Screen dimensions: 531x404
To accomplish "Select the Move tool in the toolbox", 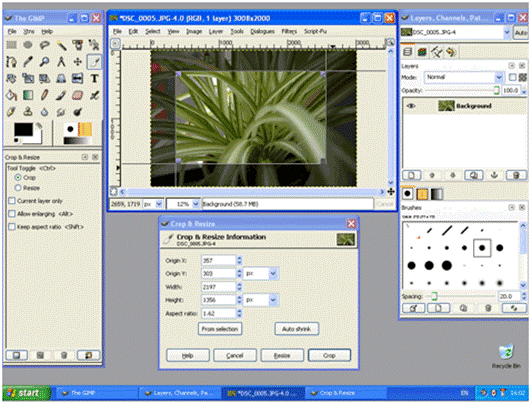I will click(x=78, y=62).
